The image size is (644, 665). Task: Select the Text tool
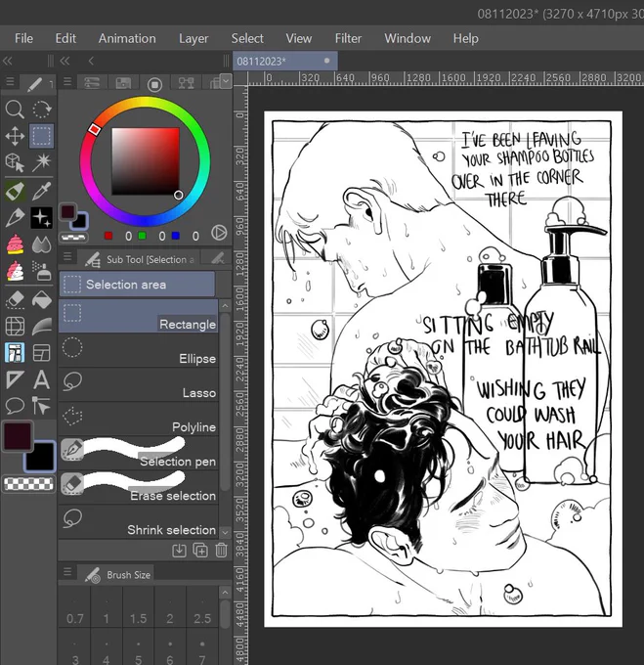41,379
